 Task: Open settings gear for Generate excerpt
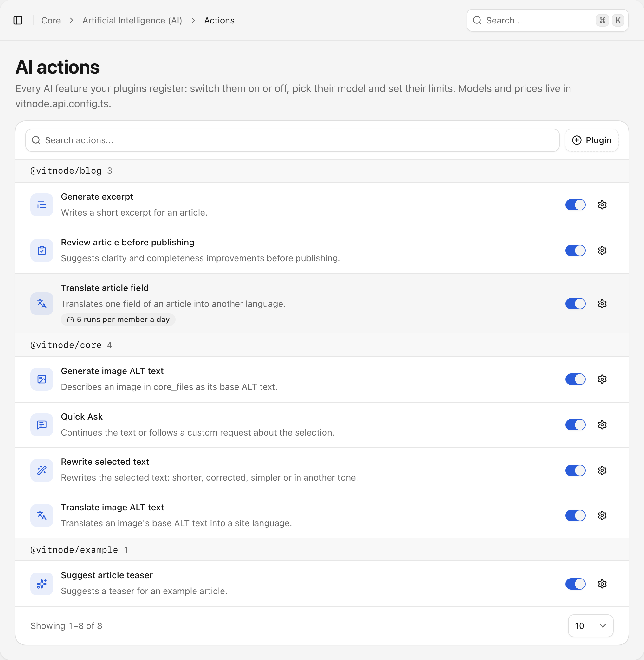602,205
